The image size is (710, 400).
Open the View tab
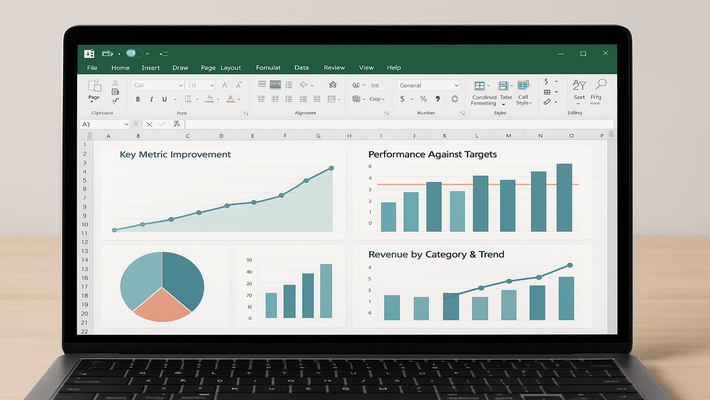(366, 67)
